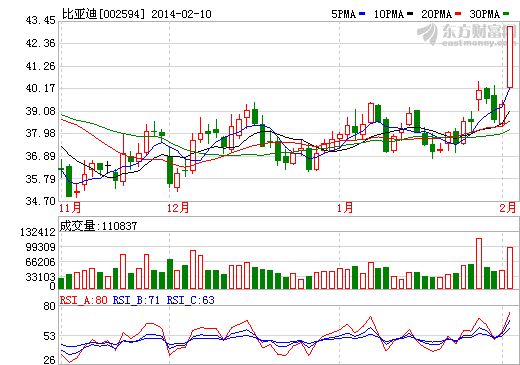This screenshot has height=365, width=520.
Task: Click the 99309 volume axis label
Action: click(x=41, y=247)
